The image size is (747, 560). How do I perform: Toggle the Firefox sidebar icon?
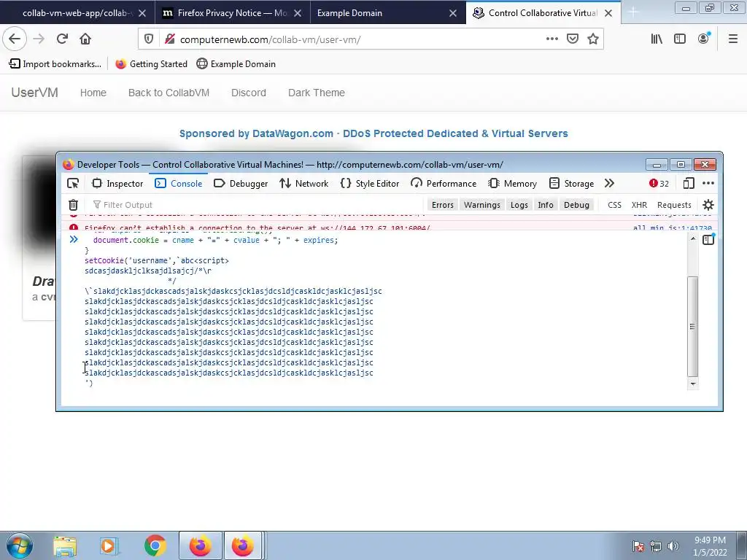click(680, 39)
